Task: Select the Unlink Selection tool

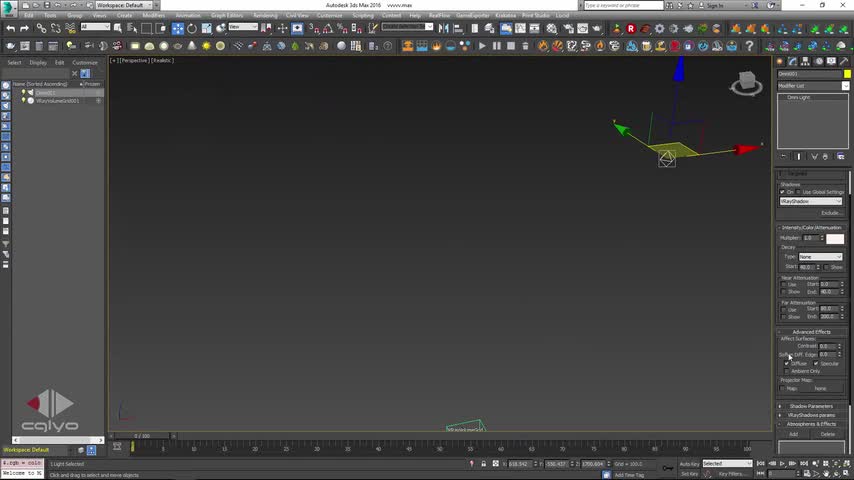Action: click(56, 28)
